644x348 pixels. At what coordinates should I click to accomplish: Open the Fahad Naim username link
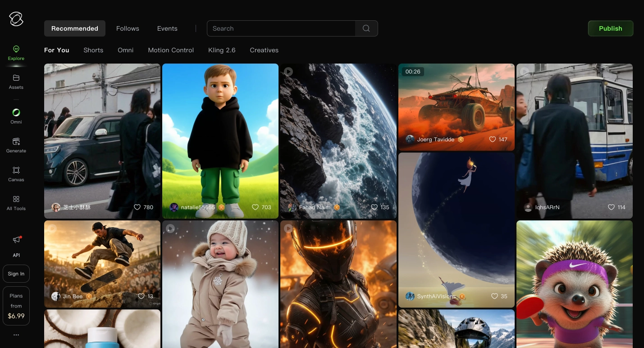point(315,207)
